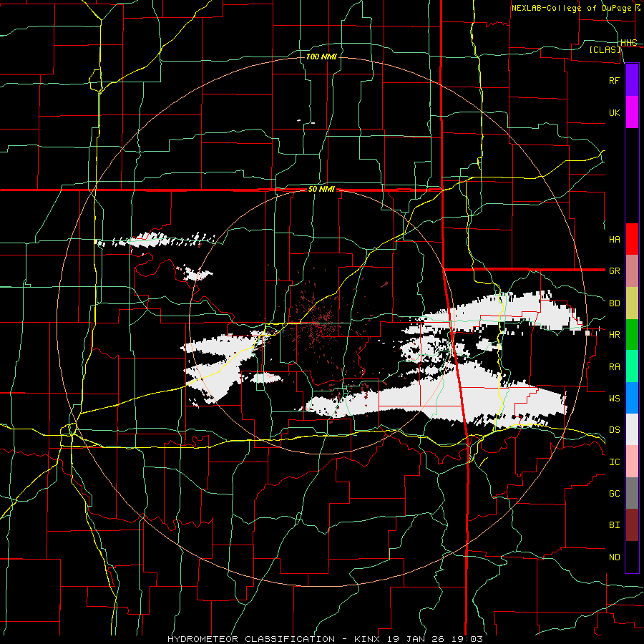Image resolution: width=644 pixels, height=644 pixels.
Task: Click the DS legend label
Action: [614, 430]
